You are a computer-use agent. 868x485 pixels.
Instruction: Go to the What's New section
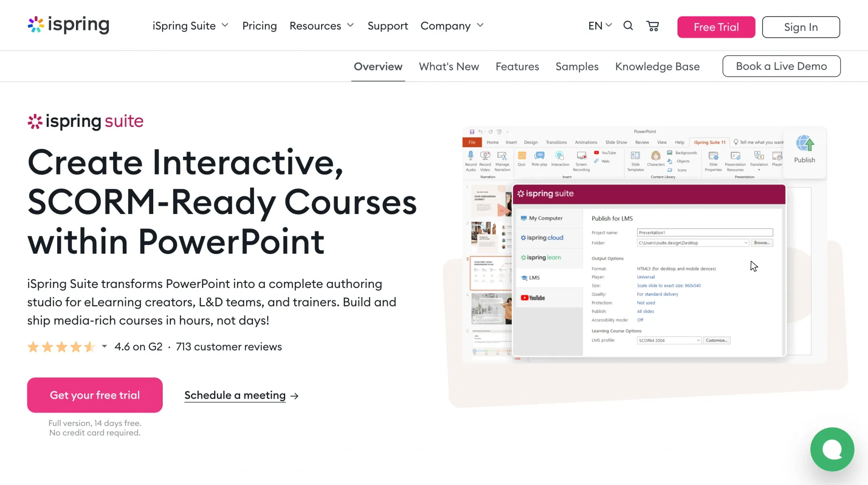click(449, 66)
